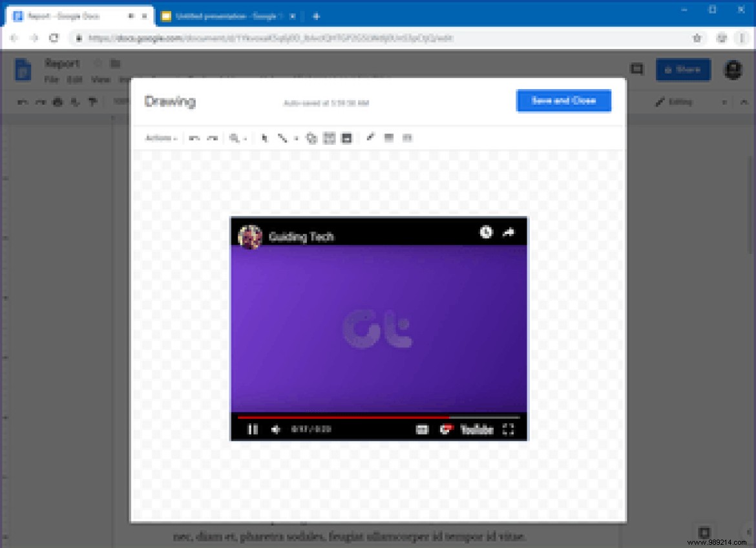This screenshot has height=548, width=756.
Task: Click the Save and Close button
Action: tap(563, 101)
